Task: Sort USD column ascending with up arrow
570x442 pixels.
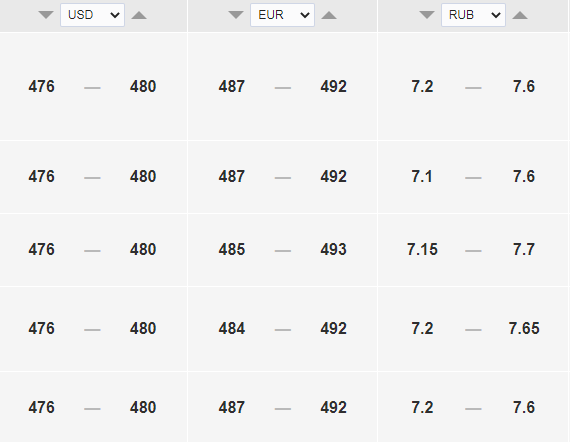Action: point(139,15)
